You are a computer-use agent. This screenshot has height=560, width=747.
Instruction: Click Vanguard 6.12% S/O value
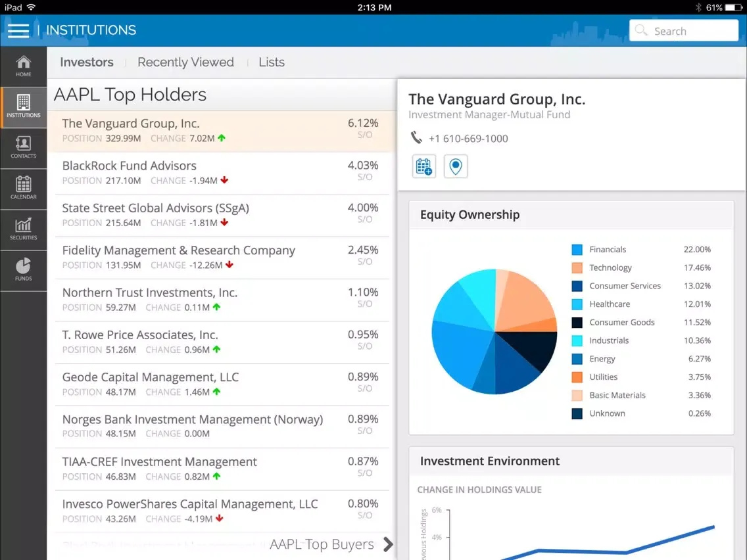click(x=363, y=124)
